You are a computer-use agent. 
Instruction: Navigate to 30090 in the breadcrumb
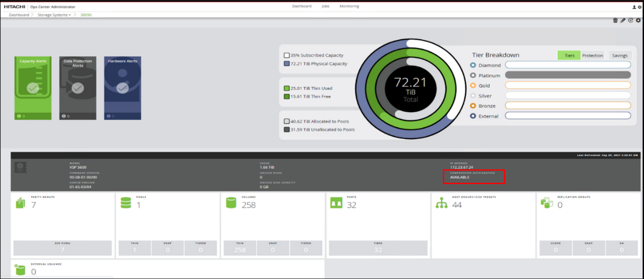click(x=86, y=14)
